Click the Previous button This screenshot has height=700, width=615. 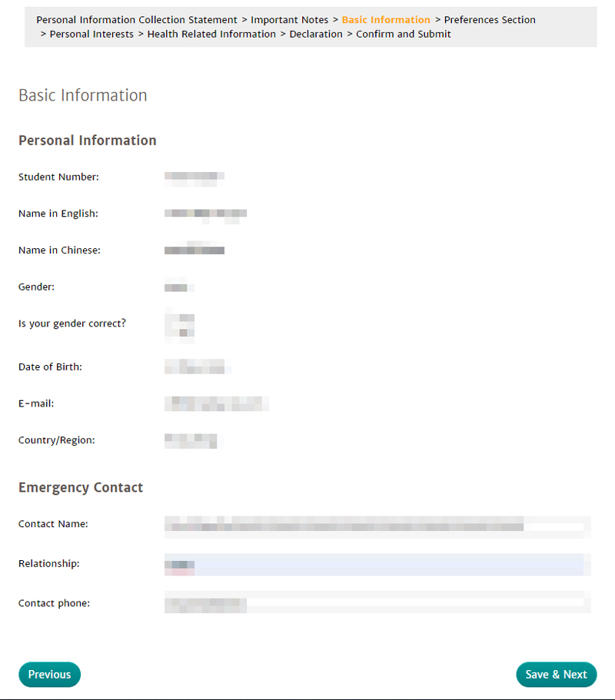49,675
